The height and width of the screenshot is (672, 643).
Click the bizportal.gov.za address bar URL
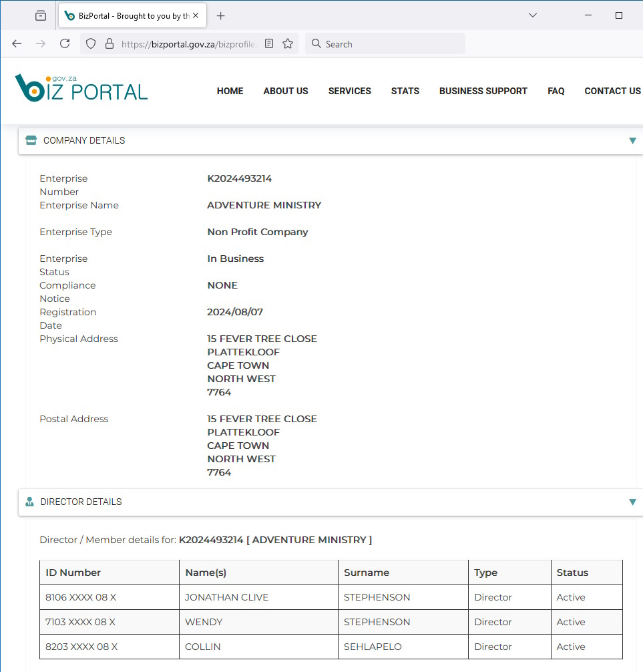(x=187, y=44)
